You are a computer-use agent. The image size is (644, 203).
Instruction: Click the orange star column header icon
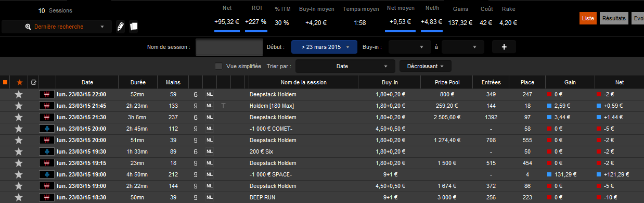(x=20, y=82)
